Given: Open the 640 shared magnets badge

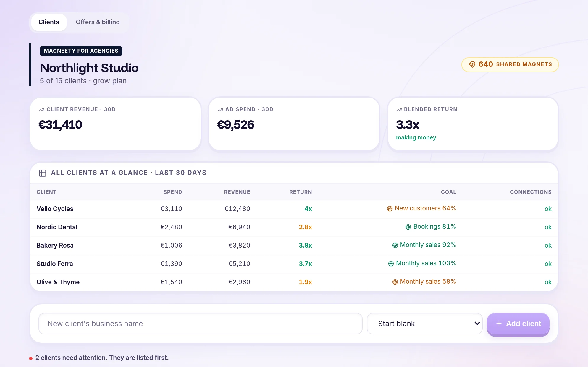Looking at the screenshot, I should (510, 64).
